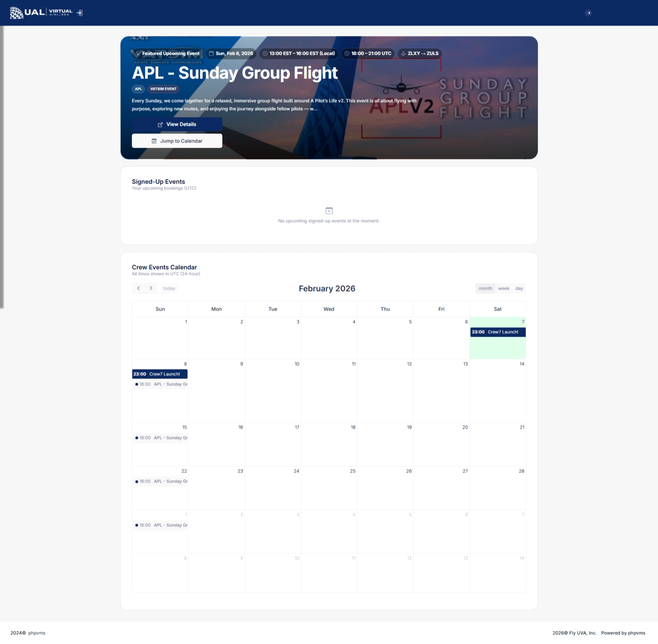Go to next month with right chevron

coord(151,288)
